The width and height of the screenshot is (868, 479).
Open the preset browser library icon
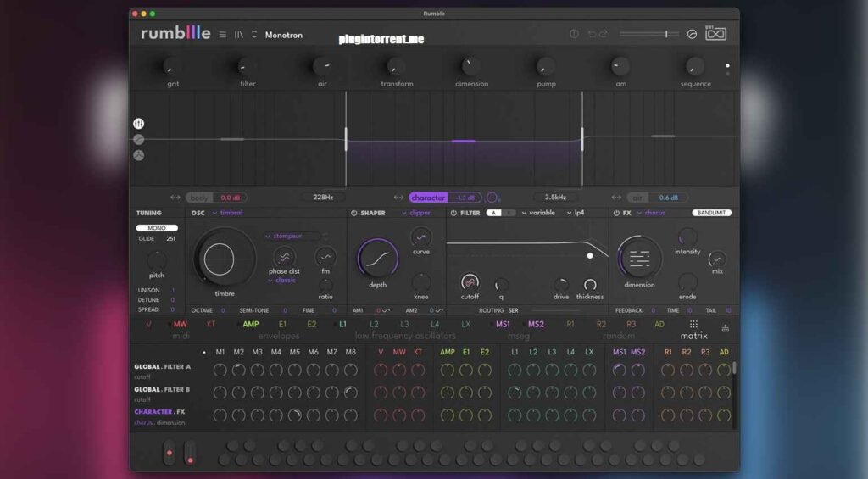point(238,34)
